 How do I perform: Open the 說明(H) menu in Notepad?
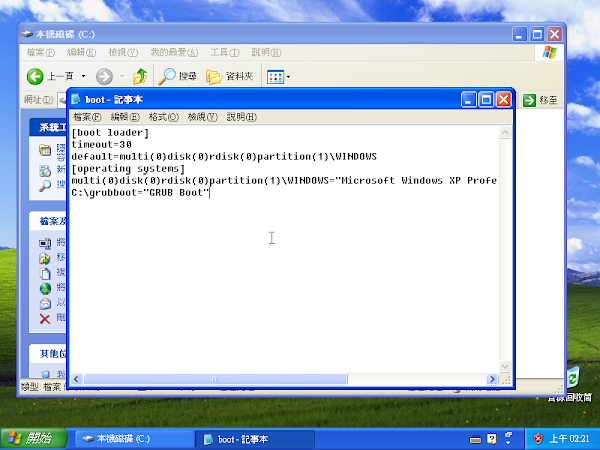click(241, 117)
